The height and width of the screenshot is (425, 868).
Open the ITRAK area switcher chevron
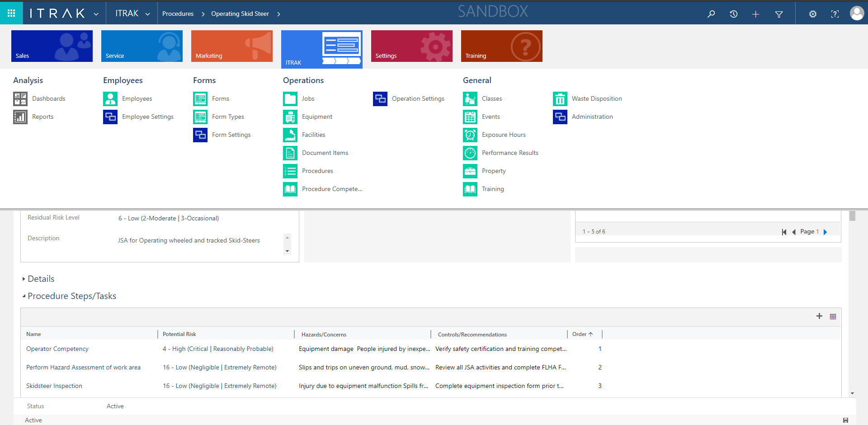148,13
